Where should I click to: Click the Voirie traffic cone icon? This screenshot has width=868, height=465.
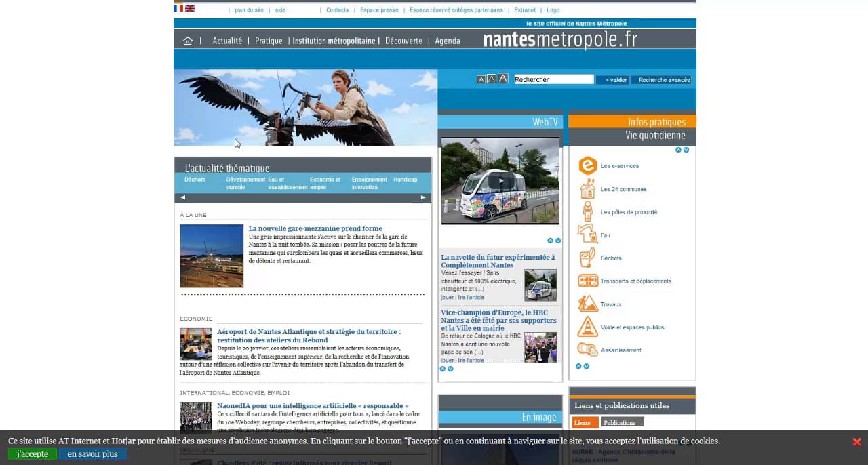(x=587, y=327)
